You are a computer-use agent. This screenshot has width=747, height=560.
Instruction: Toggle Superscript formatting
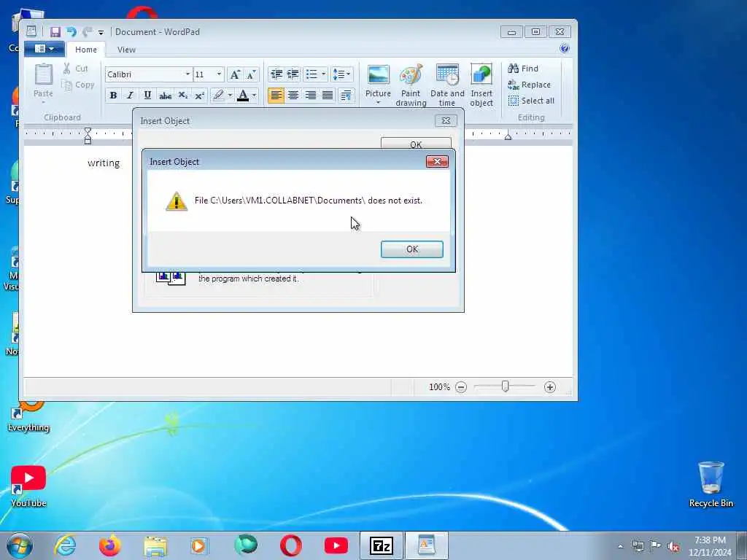[200, 96]
